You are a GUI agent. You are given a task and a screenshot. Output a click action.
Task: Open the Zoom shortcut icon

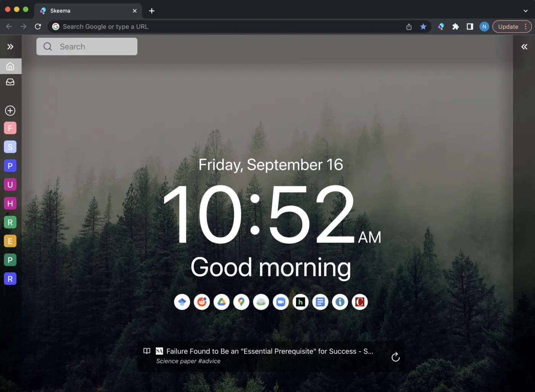pyautogui.click(x=281, y=302)
